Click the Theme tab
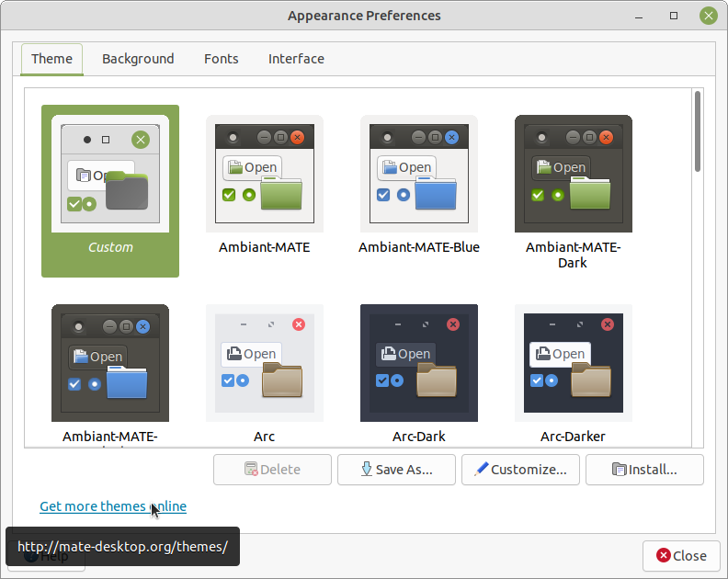This screenshot has width=728, height=579. click(51, 59)
